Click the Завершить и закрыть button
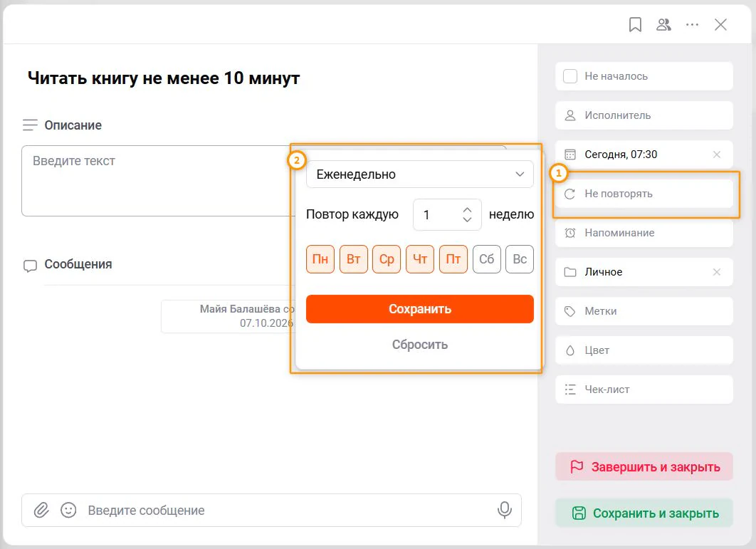 click(644, 466)
